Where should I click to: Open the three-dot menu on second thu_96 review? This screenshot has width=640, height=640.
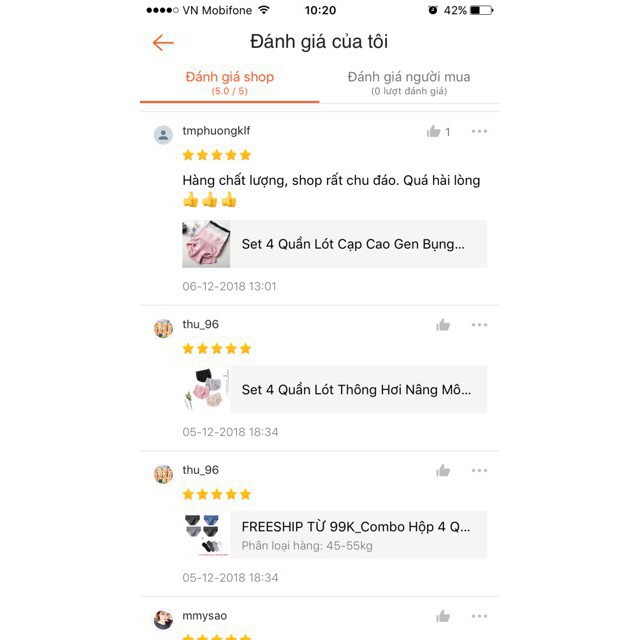479,471
